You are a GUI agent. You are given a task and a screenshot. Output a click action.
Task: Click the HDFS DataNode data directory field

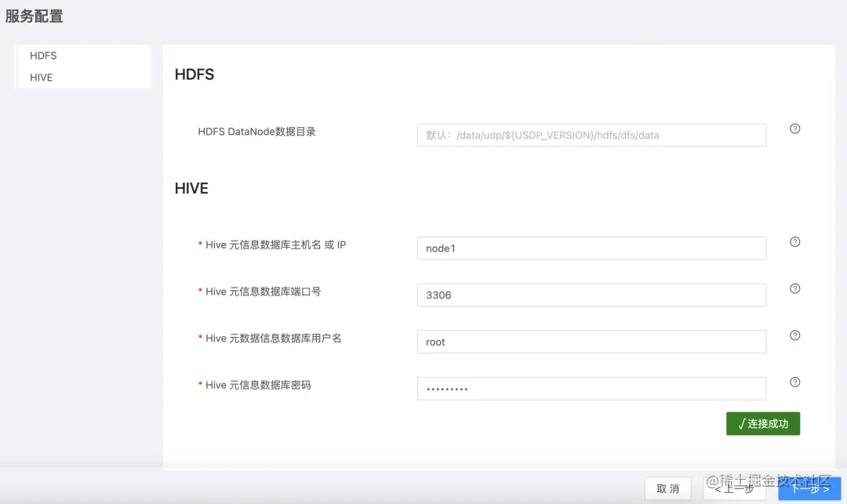point(591,135)
